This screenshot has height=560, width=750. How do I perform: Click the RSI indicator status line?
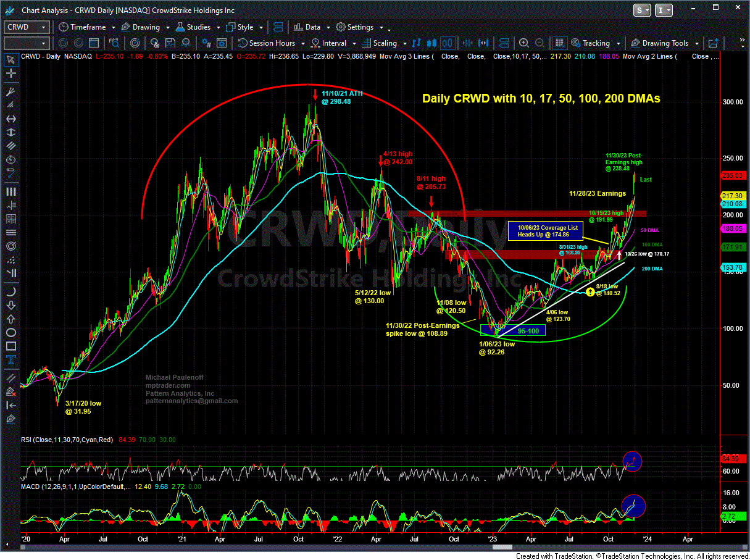(x=99, y=440)
